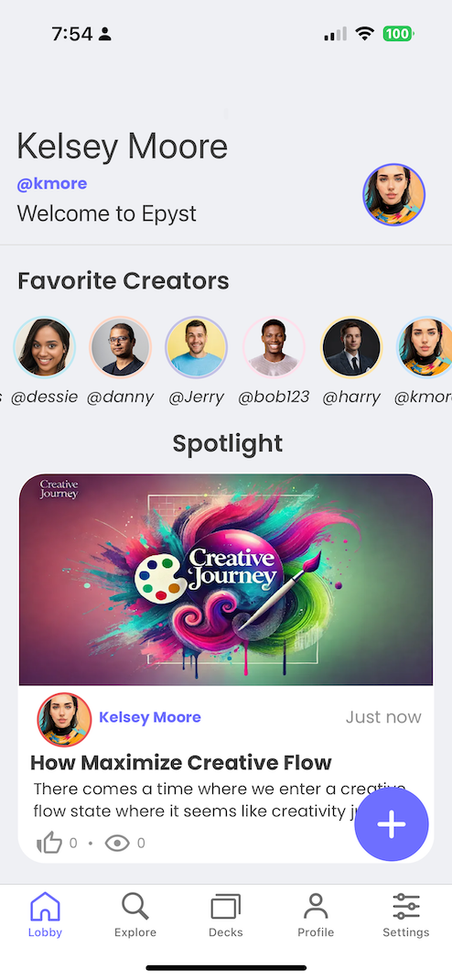Open the Profile tab
Viewport: 452px width, 980px height.
(316, 915)
